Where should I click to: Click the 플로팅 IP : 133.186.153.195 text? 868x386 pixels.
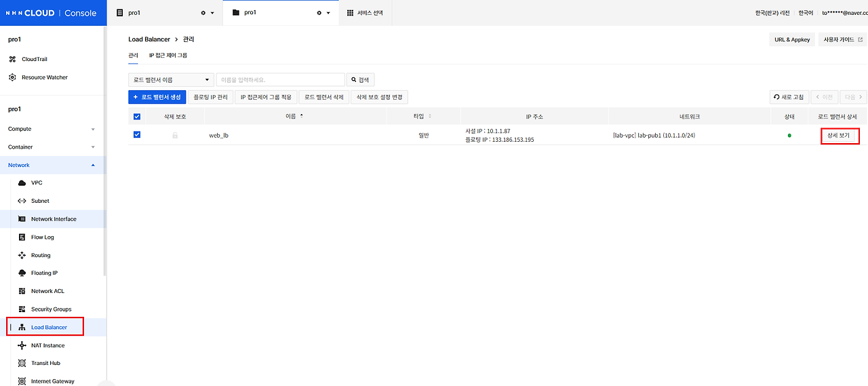tap(499, 140)
